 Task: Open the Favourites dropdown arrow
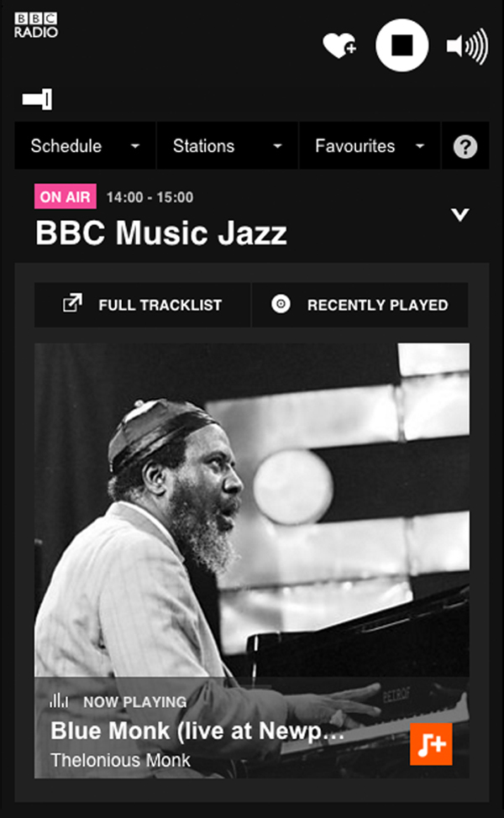420,147
